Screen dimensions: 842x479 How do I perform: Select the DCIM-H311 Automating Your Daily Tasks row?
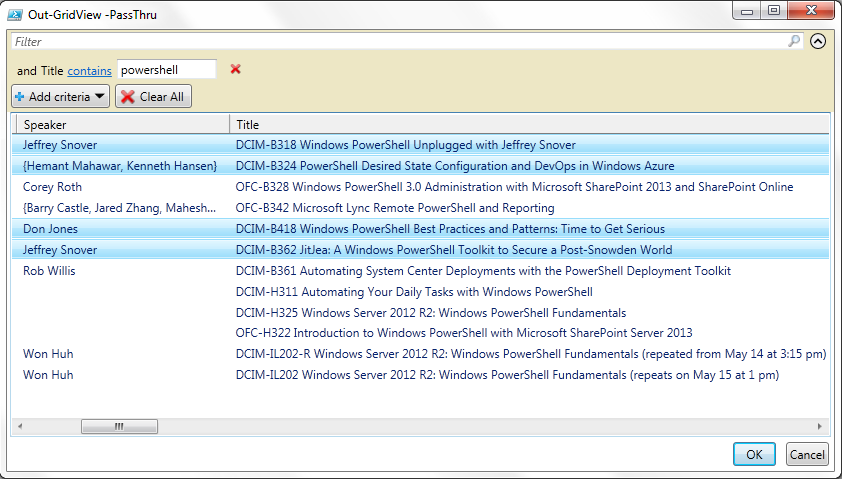pyautogui.click(x=414, y=292)
